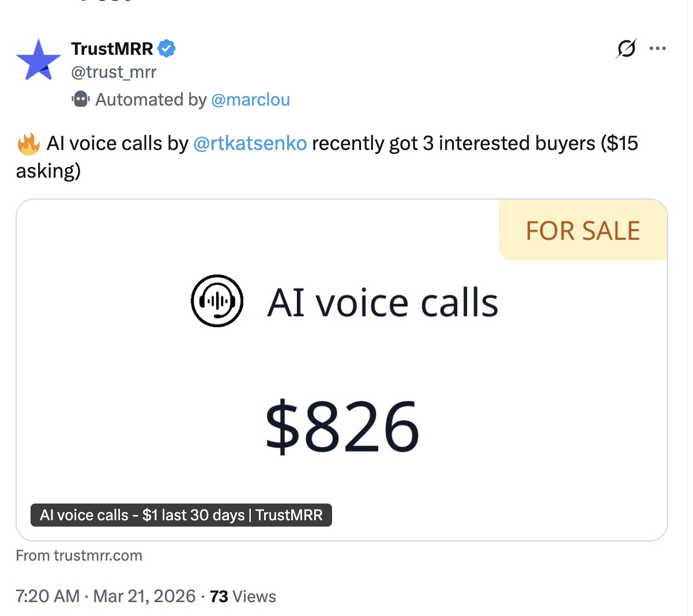
Task: Click the blue verified checkmark badge
Action: click(x=167, y=49)
